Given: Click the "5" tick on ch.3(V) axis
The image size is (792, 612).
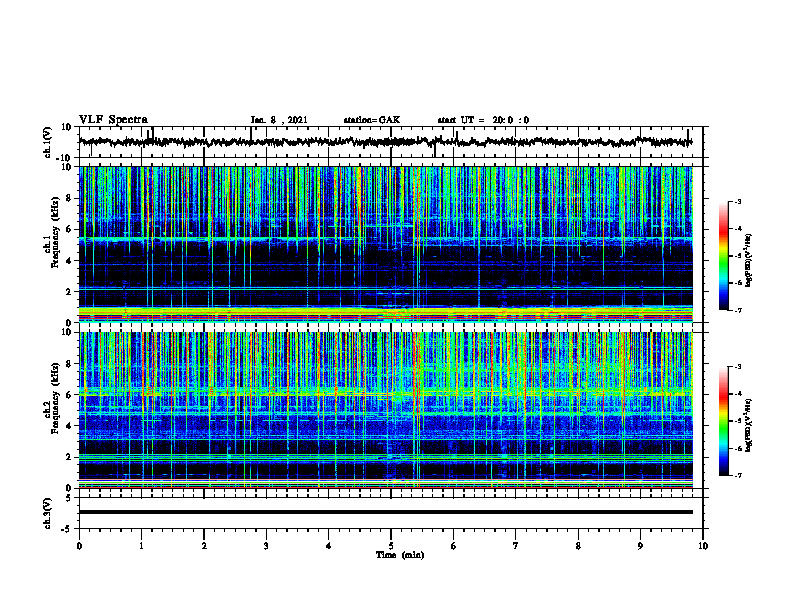Looking at the screenshot, I should pyautogui.click(x=69, y=498).
